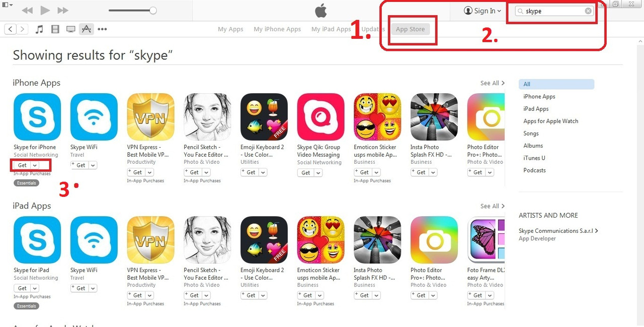Get the Skype for iPad app
This screenshot has width=644, height=327.
(23, 288)
